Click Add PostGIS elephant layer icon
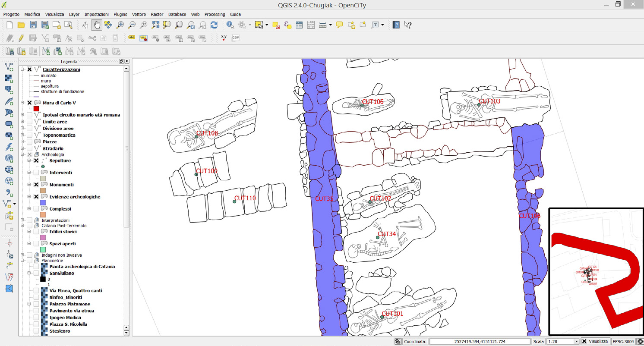Viewport: 644px width, 346px height. click(x=9, y=90)
